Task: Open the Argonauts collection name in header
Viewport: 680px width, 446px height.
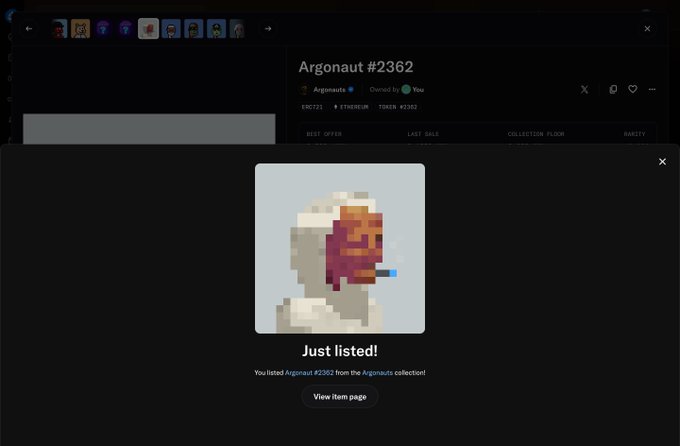Action: pos(329,90)
